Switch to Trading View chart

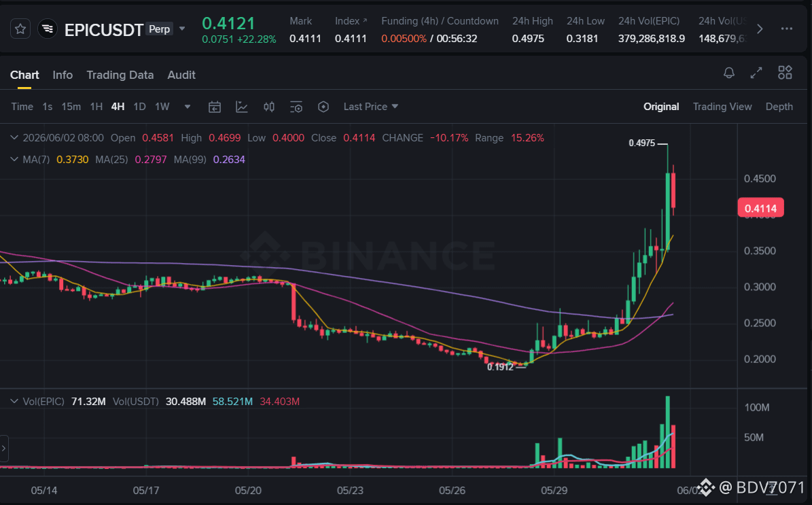[722, 107]
